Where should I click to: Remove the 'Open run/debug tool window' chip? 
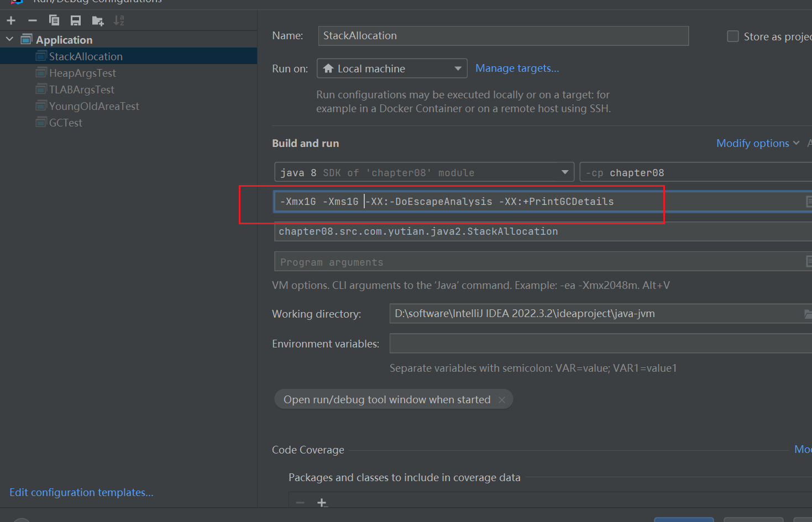pyautogui.click(x=502, y=400)
